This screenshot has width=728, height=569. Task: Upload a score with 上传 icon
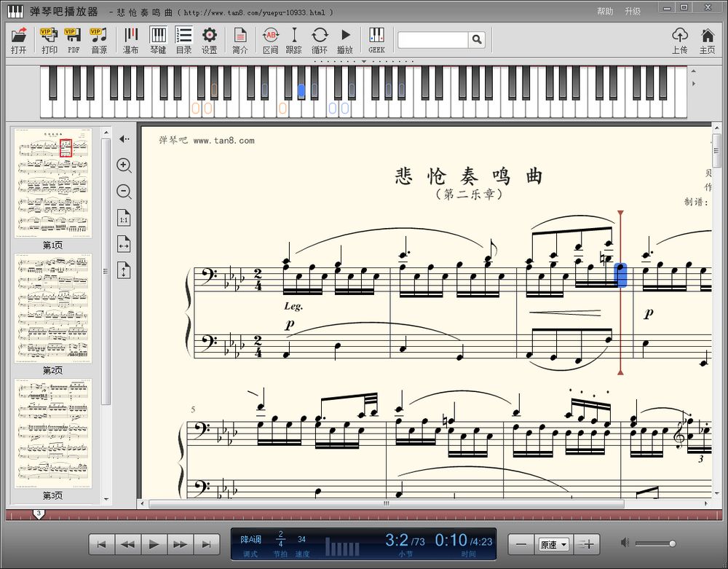click(x=680, y=40)
